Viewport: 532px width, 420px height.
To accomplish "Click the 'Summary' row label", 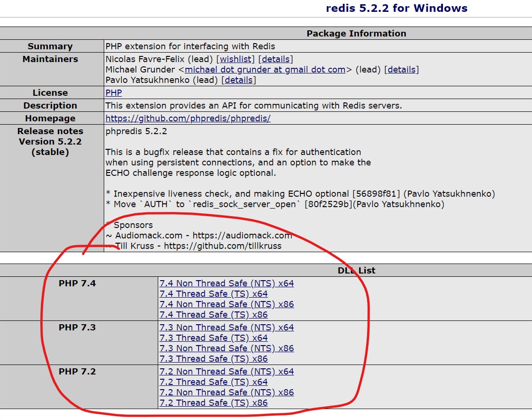I will (x=50, y=46).
